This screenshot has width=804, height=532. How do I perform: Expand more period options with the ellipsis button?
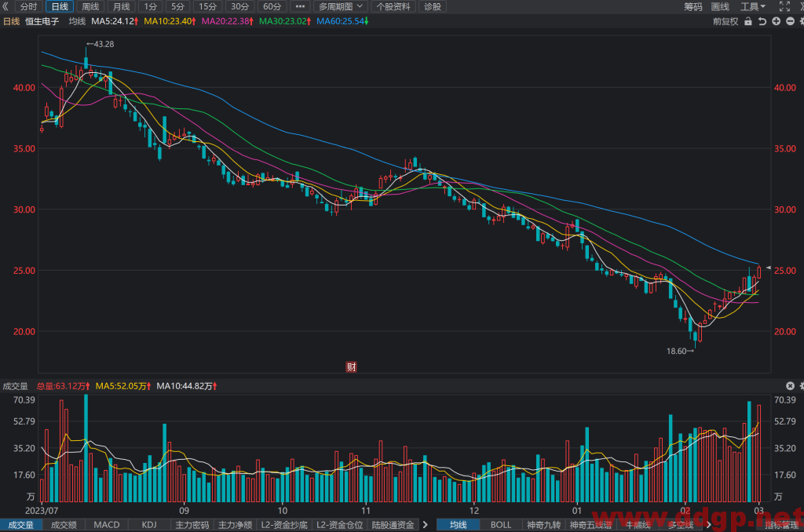pos(300,6)
